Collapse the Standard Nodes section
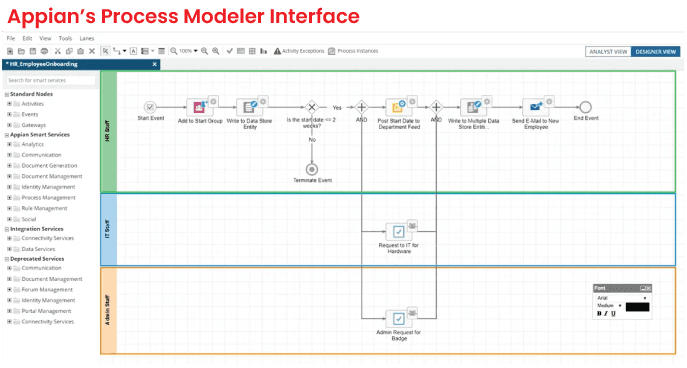Viewport: 687px width, 368px height. point(7,94)
